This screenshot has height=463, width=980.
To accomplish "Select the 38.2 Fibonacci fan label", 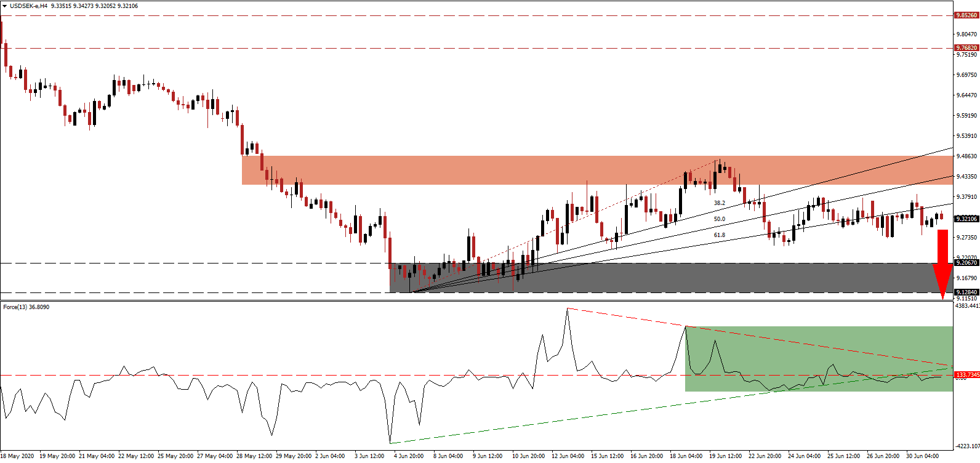I will [719, 203].
